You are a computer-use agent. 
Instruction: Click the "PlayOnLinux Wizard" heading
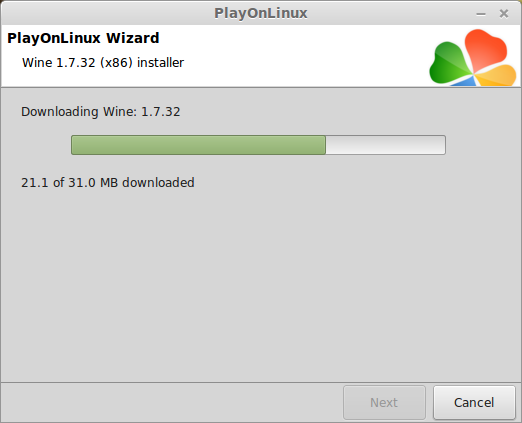coord(83,38)
